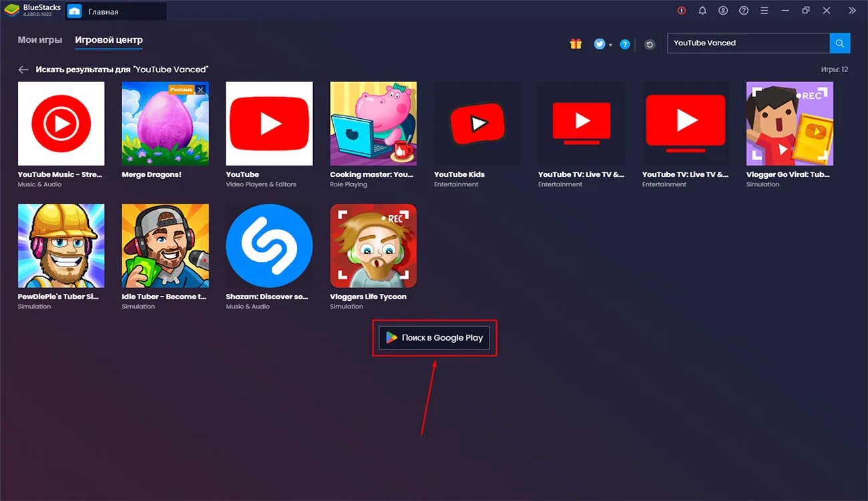Switch to Мои игры tab

[40, 40]
